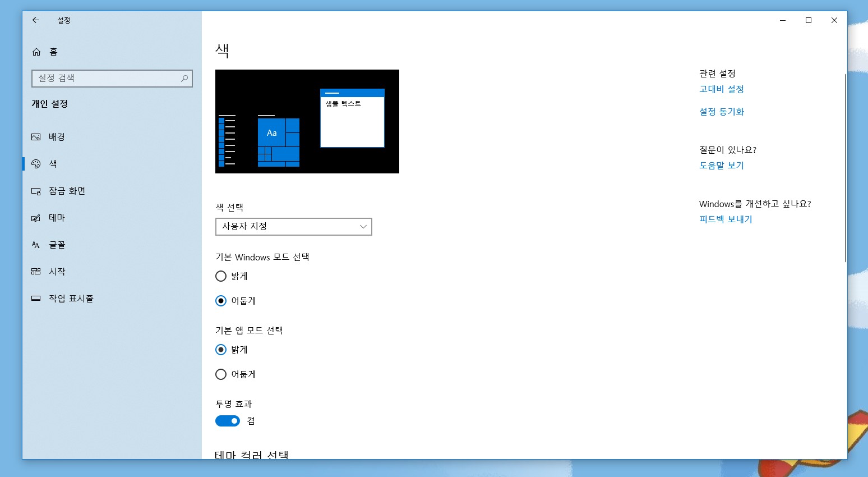The image size is (868, 477).
Task: Click the Aa tile in preview
Action: click(x=272, y=133)
